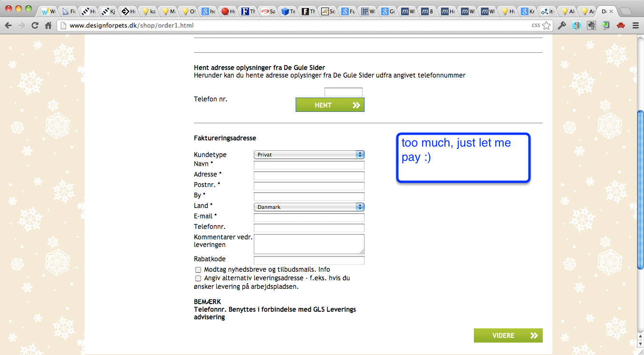Click into the Navn text field
This screenshot has height=355, width=644.
[x=309, y=165]
